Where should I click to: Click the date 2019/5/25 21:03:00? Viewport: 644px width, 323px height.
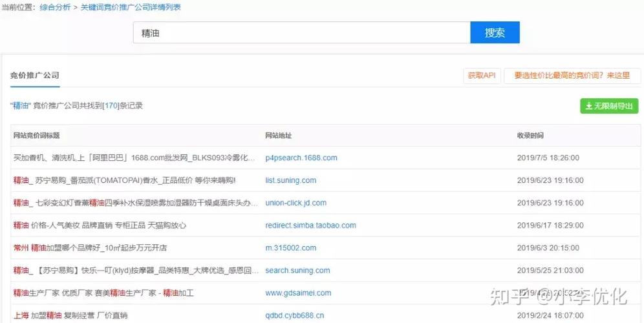coord(550,271)
